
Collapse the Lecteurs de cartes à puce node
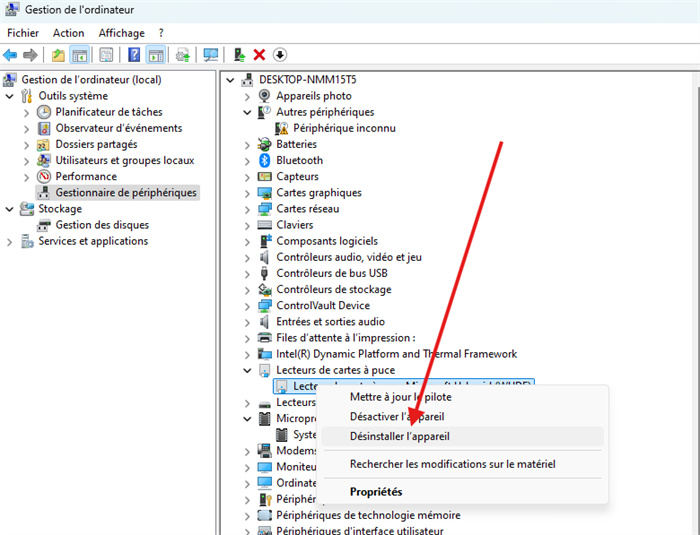247,370
